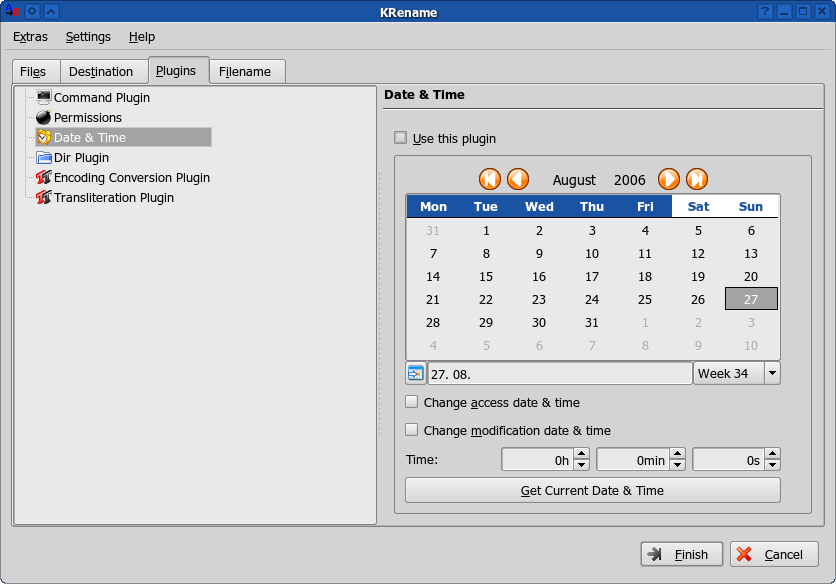836x584 pixels.
Task: Increase the seconds value
Action: pos(773,454)
